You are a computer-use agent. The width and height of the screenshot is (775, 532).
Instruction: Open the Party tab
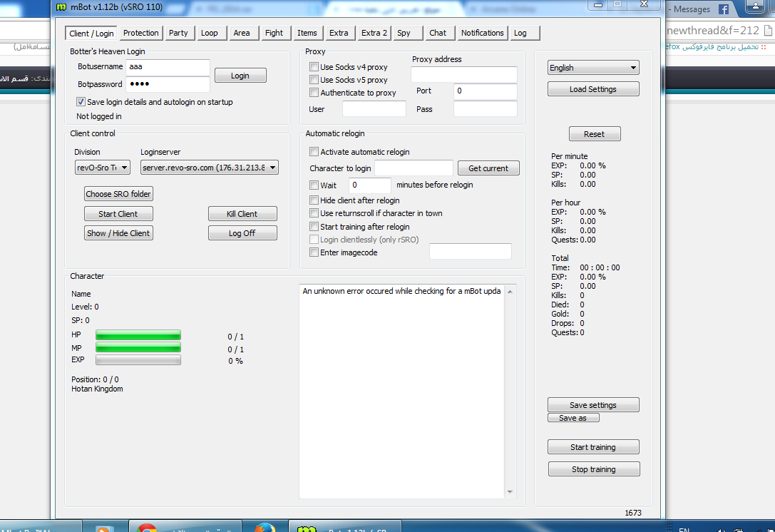click(x=178, y=33)
